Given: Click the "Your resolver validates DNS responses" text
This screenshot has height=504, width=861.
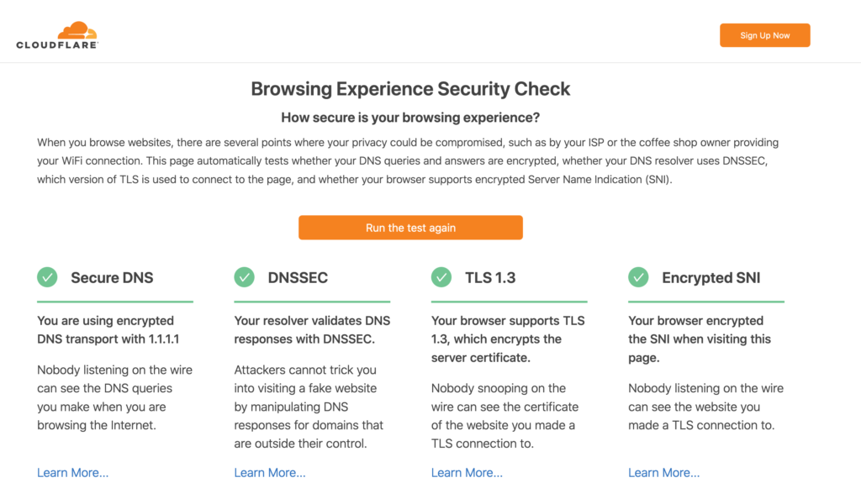Looking at the screenshot, I should tap(313, 329).
